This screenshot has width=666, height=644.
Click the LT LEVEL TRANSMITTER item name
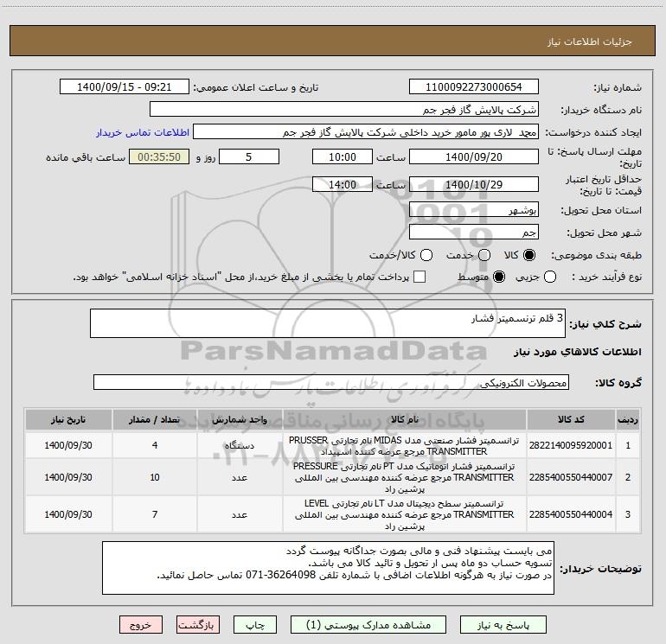pos(404,514)
